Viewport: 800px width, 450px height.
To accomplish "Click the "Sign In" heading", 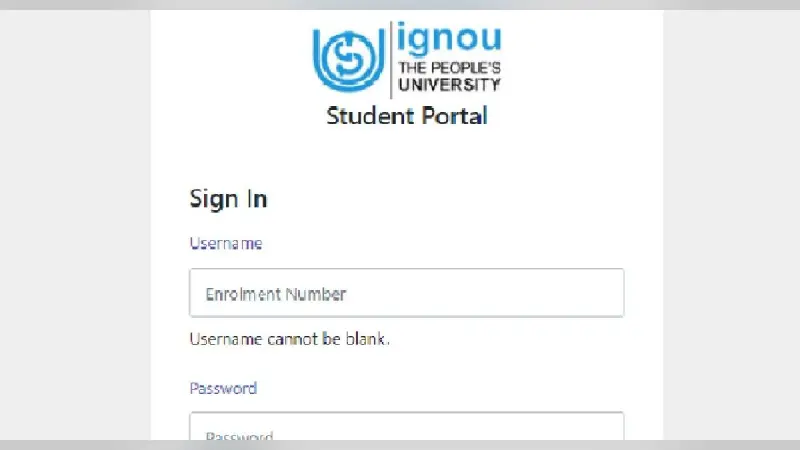I will [228, 199].
